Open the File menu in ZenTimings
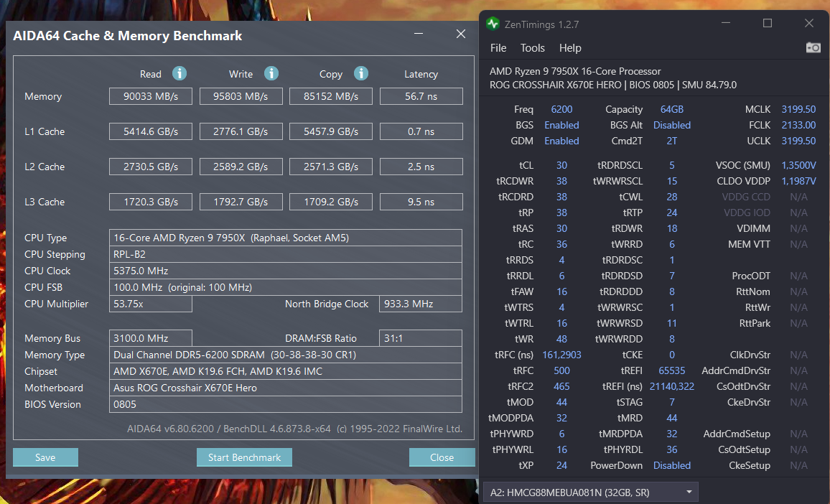830x504 pixels. click(498, 47)
